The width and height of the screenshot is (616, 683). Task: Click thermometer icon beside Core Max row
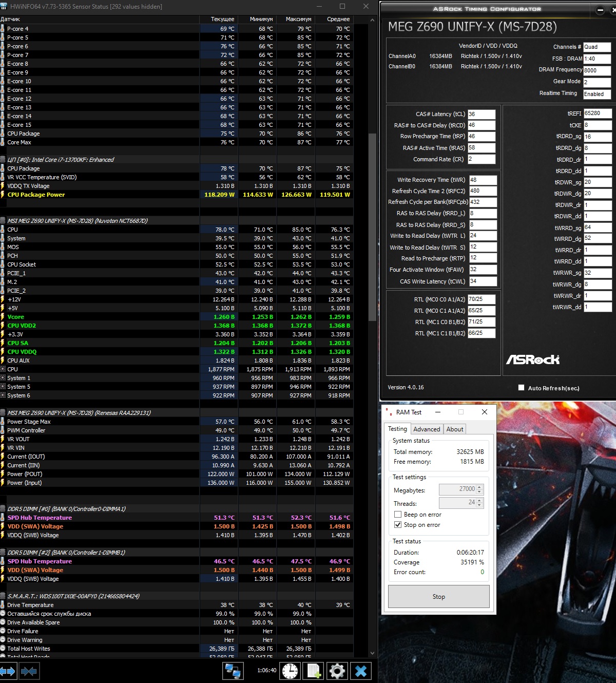pyautogui.click(x=3, y=142)
